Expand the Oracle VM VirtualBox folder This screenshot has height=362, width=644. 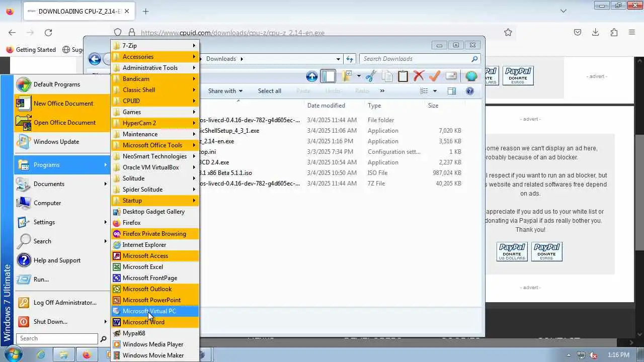155,167
